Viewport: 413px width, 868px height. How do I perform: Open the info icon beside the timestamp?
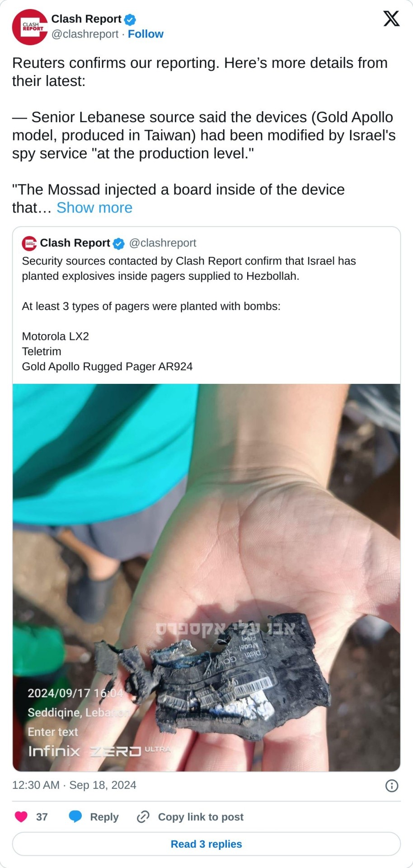pos(392,786)
